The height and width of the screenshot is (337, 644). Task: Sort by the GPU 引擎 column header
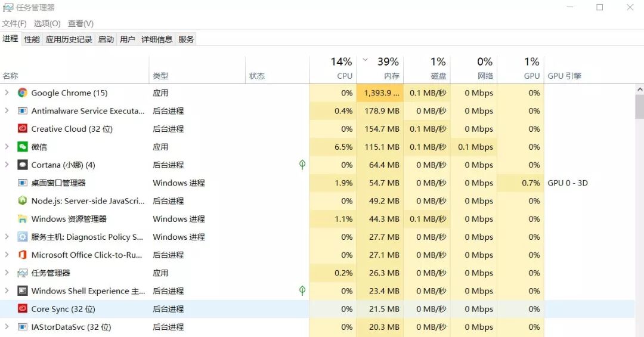(x=589, y=70)
